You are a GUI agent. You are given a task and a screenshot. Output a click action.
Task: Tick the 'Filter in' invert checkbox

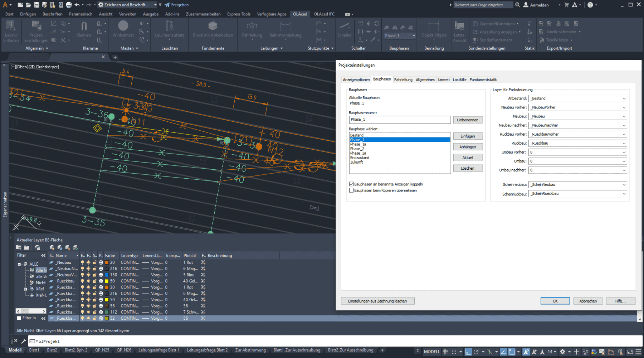pos(19,318)
